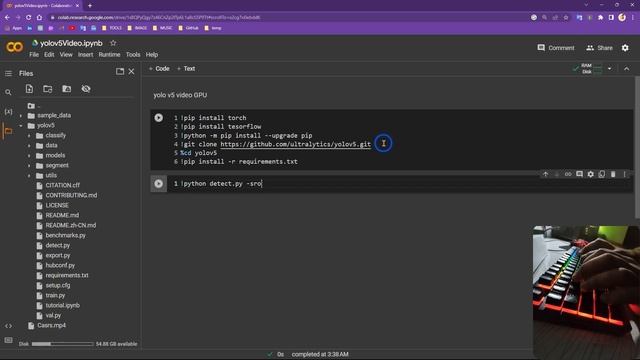Screen dimensions: 640x360
Task: Open the Edit menu
Action: (x=49, y=55)
